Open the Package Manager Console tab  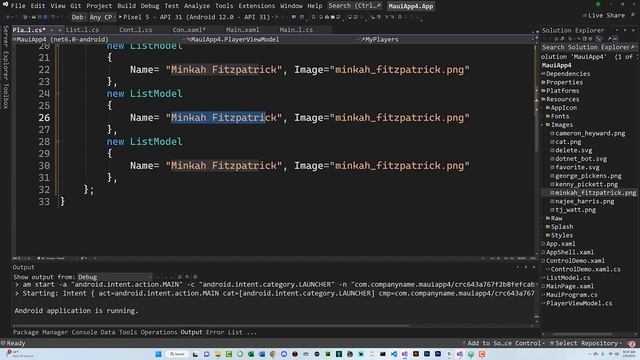pyautogui.click(x=55, y=332)
